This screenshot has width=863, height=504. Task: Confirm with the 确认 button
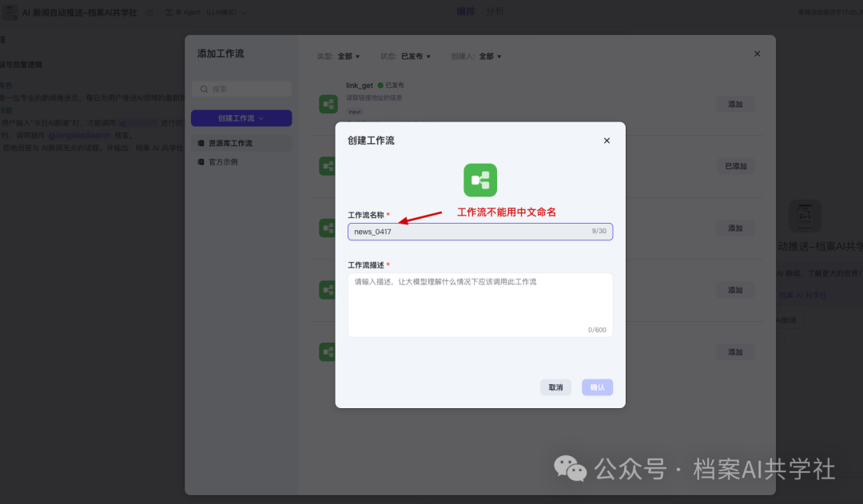597,387
